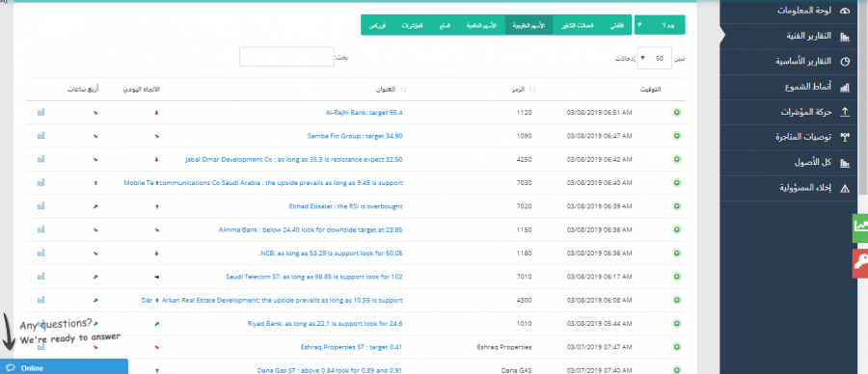Click red daily trend arrow for Al-Rajhi Bank
Screen dimensions: 868x374
pyautogui.click(x=156, y=113)
